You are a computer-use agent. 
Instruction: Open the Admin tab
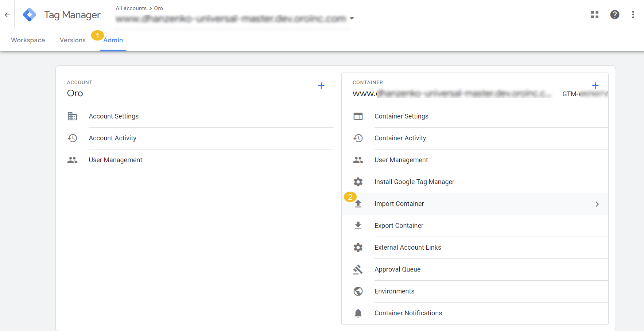tap(113, 40)
